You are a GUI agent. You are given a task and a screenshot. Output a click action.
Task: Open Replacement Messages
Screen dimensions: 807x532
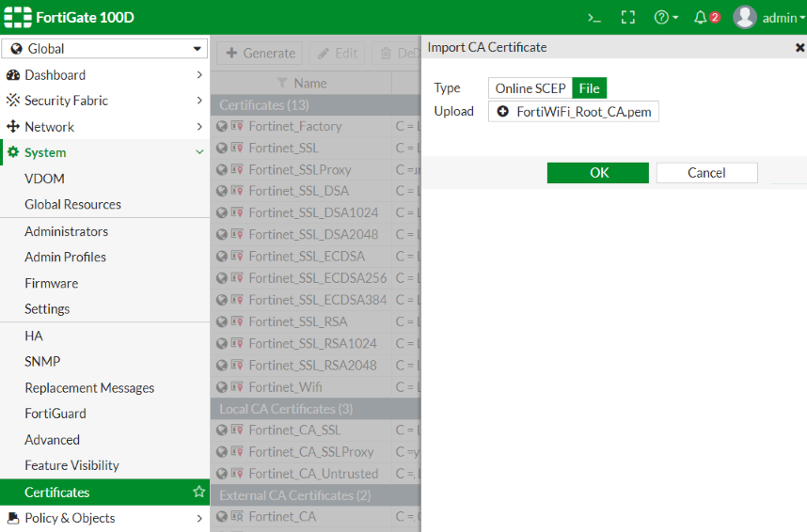point(89,388)
